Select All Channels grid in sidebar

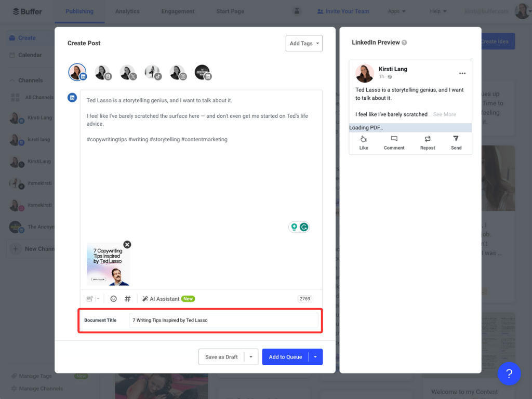click(x=15, y=98)
